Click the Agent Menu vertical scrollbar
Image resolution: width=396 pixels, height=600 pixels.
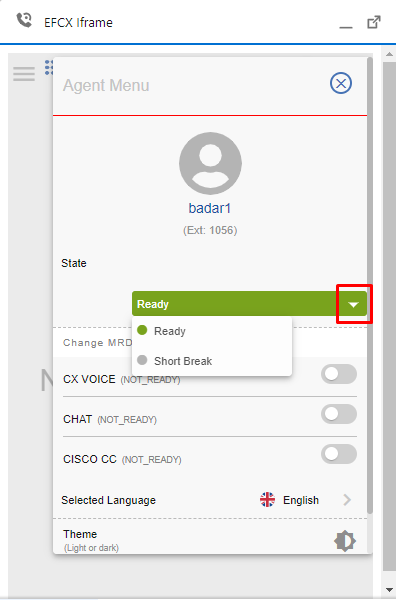[x=370, y=285]
